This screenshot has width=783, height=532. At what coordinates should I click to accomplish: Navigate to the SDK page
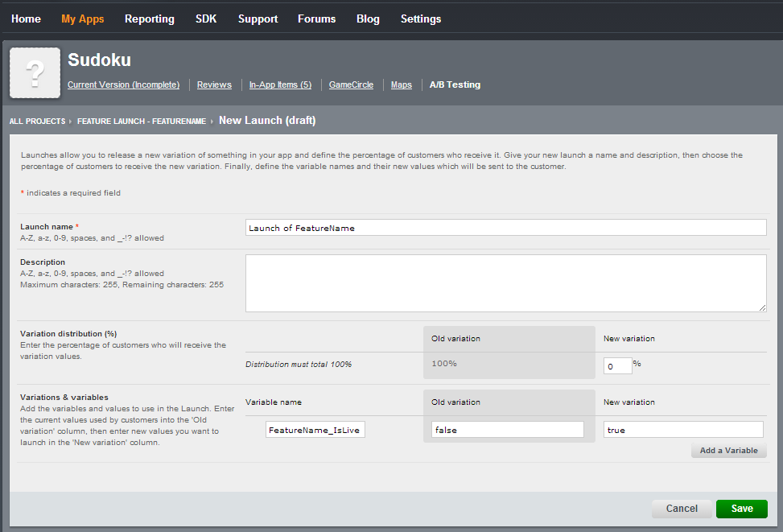point(206,19)
